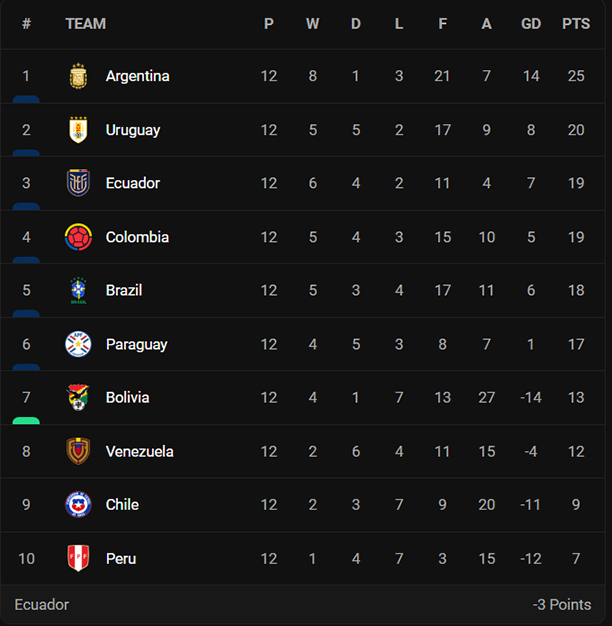The height and width of the screenshot is (626, 612).
Task: Sort standings by GD column header
Action: pos(531,24)
